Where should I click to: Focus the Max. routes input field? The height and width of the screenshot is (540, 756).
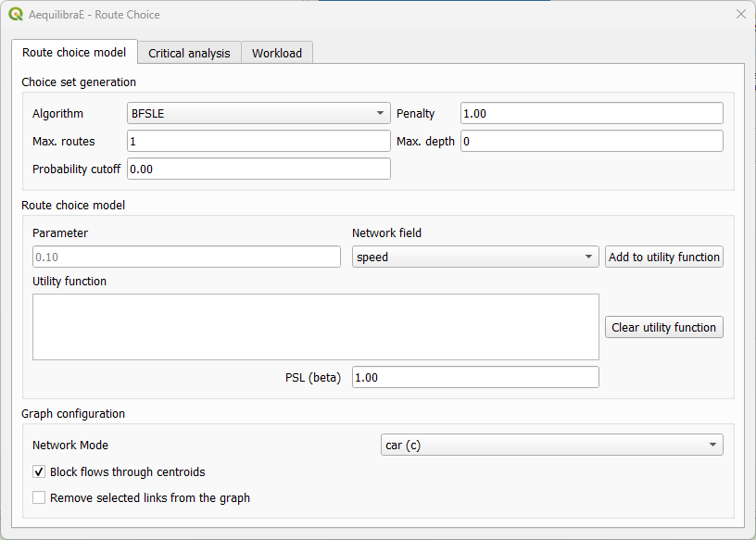click(258, 141)
